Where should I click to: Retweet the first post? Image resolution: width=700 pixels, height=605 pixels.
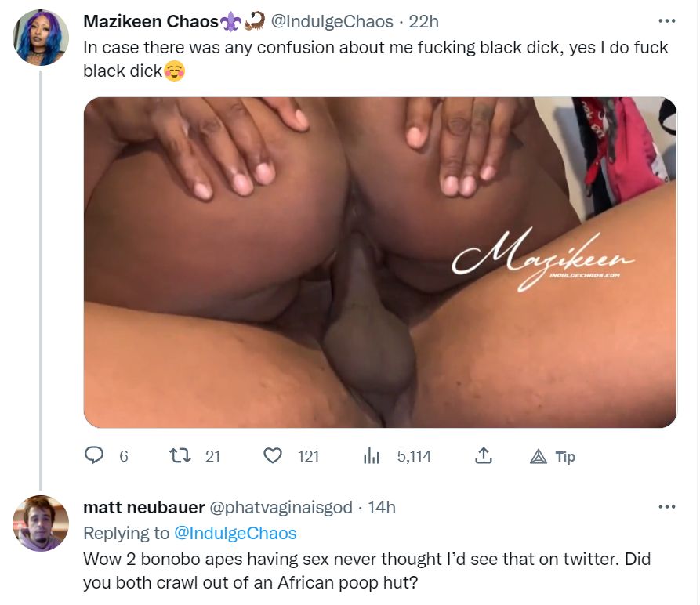coord(180,456)
